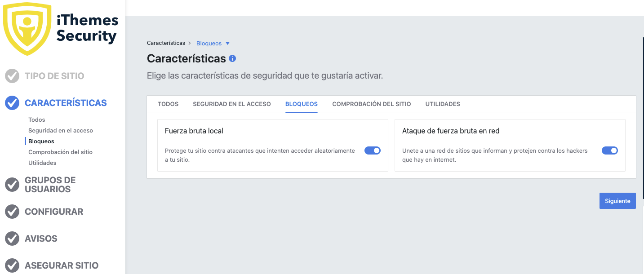The height and width of the screenshot is (274, 644).
Task: Click the checkmark icon for Grupos de usuarios
Action: [x=12, y=185]
